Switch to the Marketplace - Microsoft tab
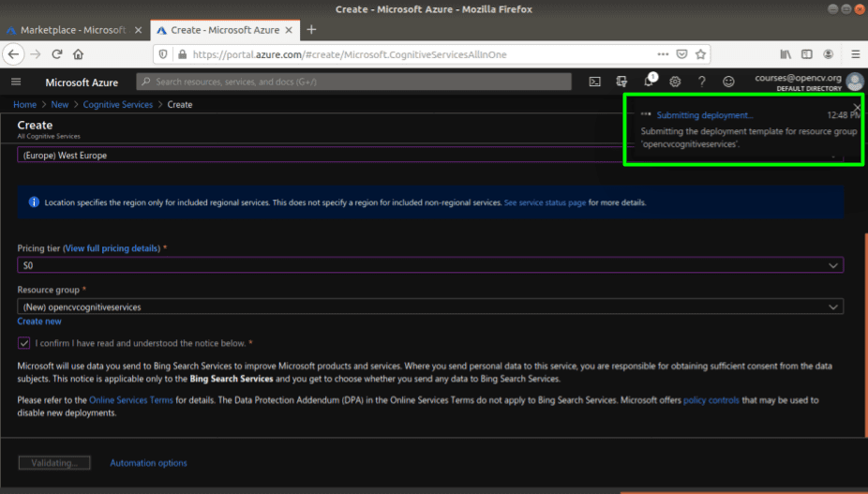 click(x=75, y=30)
